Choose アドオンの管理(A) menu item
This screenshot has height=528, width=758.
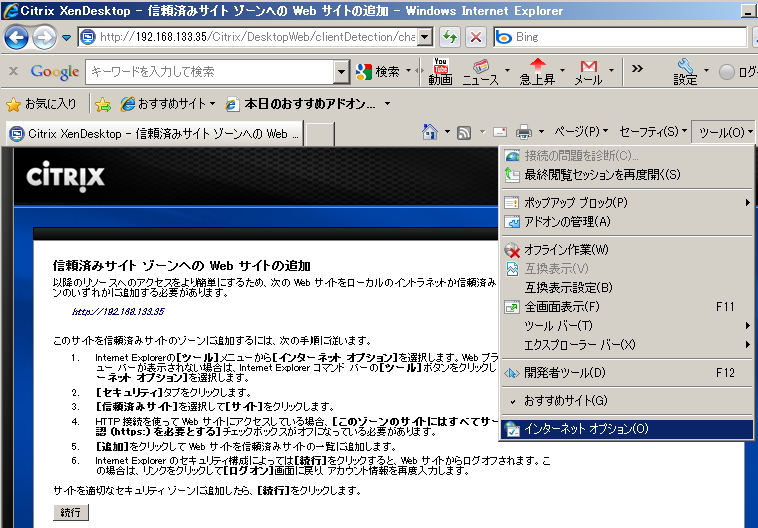[627, 221]
